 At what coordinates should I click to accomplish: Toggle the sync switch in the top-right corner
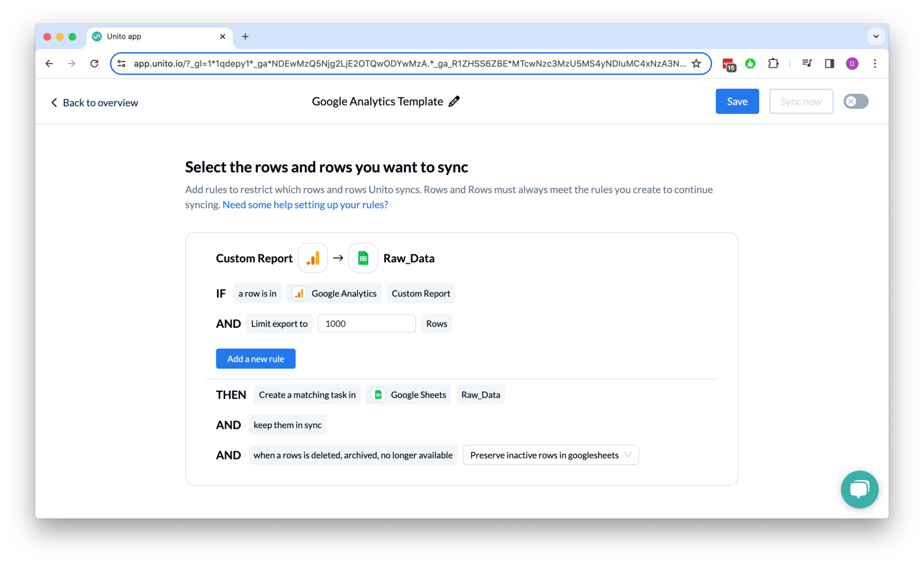pos(856,101)
